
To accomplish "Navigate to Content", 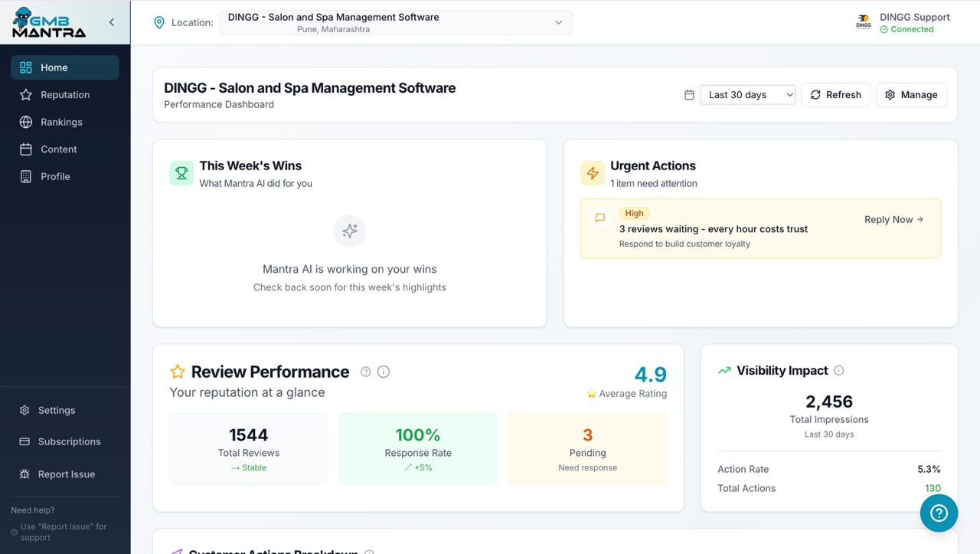I will 65,149.
